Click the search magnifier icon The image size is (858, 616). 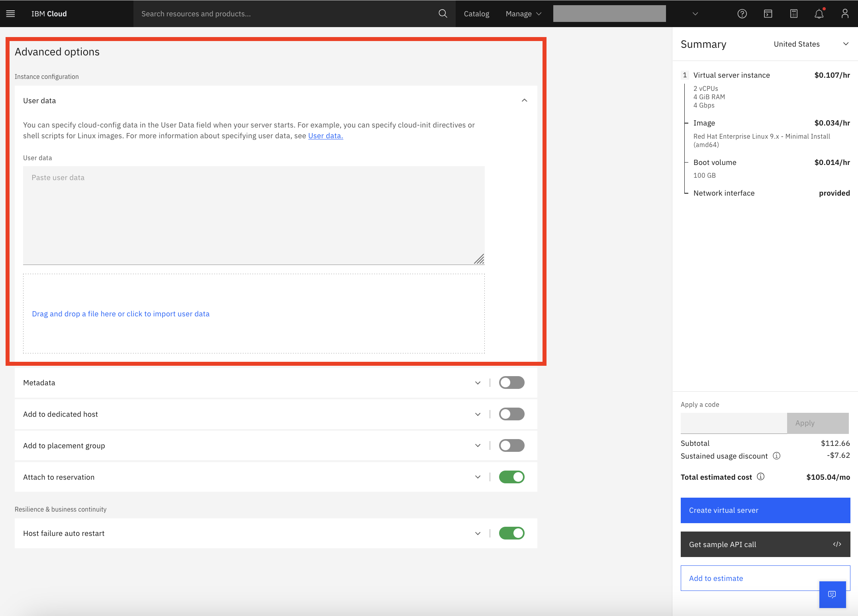(x=443, y=14)
